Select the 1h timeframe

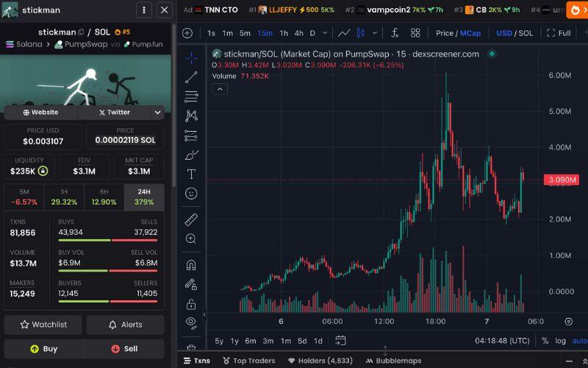[284, 33]
